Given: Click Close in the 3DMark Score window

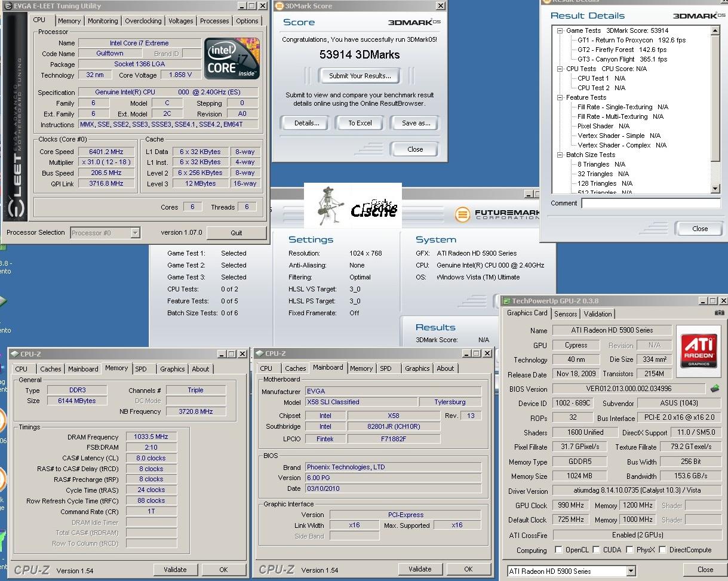Looking at the screenshot, I should pos(415,149).
